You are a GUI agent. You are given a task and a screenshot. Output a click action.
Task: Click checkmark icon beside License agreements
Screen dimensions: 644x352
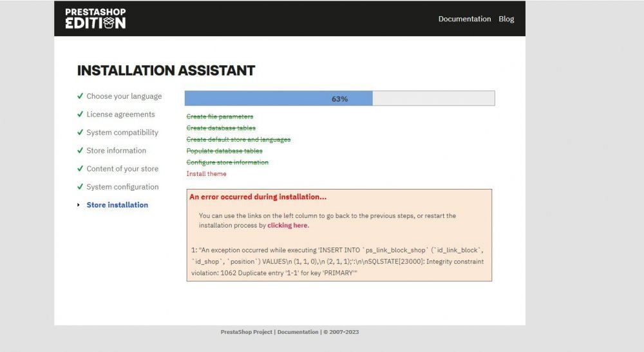pos(80,114)
